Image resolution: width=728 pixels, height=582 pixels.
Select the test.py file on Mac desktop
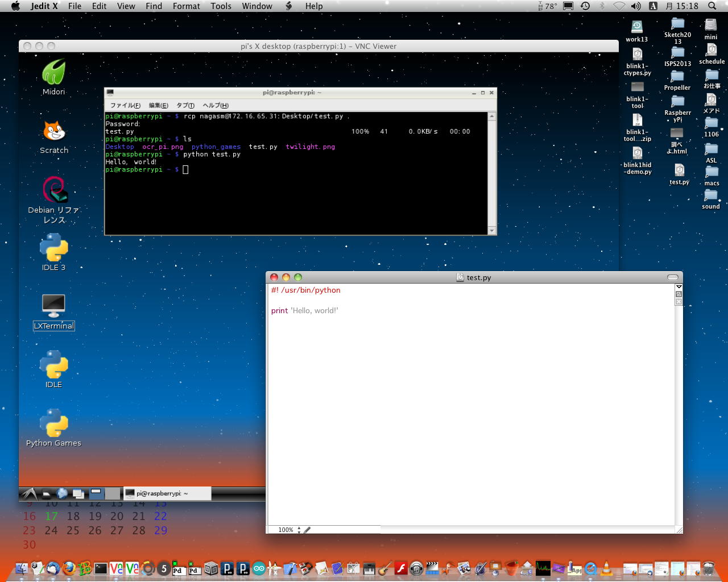(x=679, y=171)
